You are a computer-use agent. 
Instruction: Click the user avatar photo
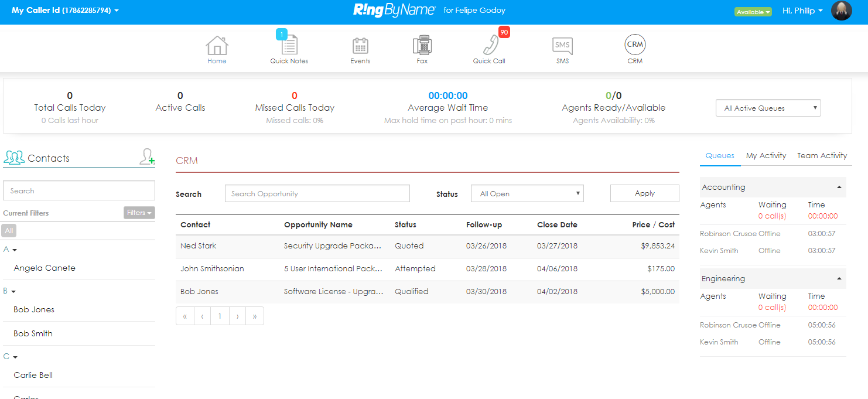842,11
